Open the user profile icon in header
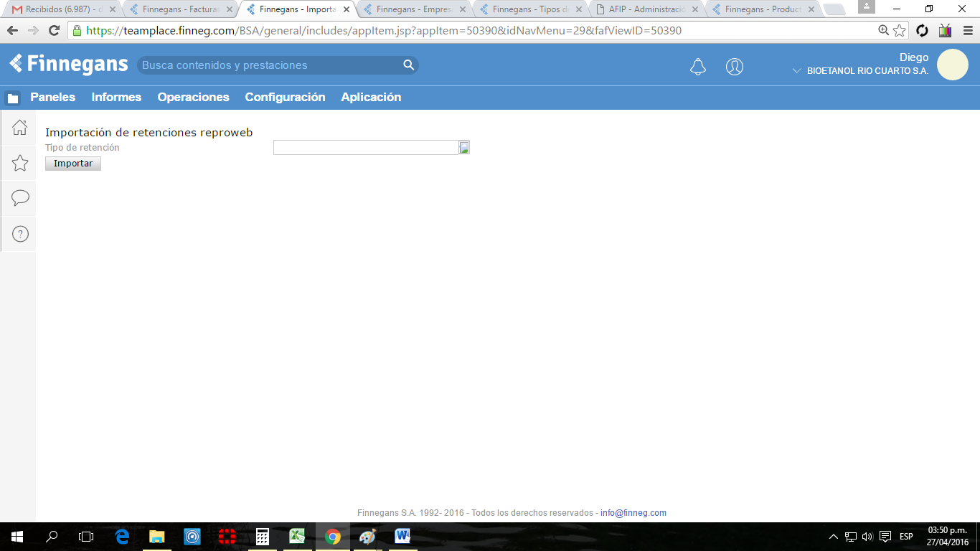The height and width of the screenshot is (551, 980). [735, 67]
